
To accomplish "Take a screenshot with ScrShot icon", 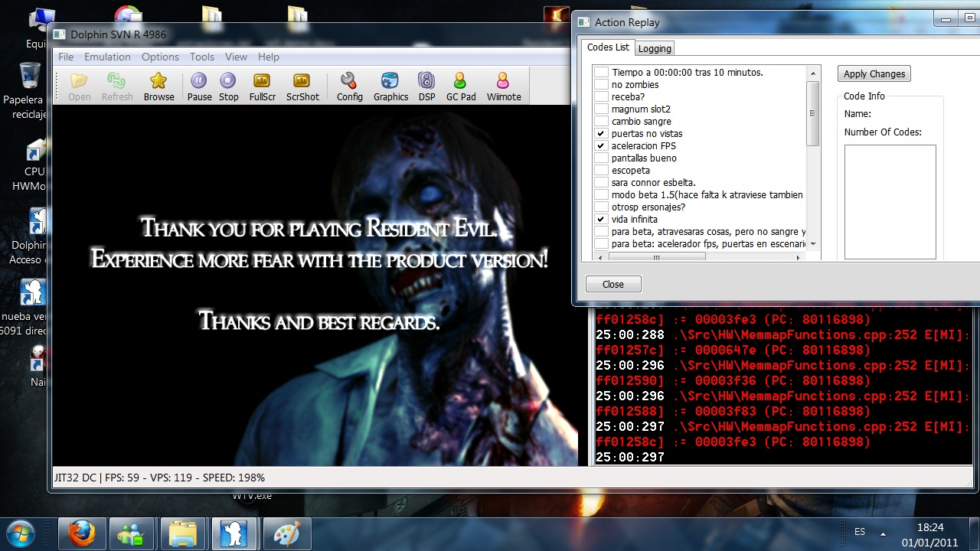I will [x=302, y=81].
